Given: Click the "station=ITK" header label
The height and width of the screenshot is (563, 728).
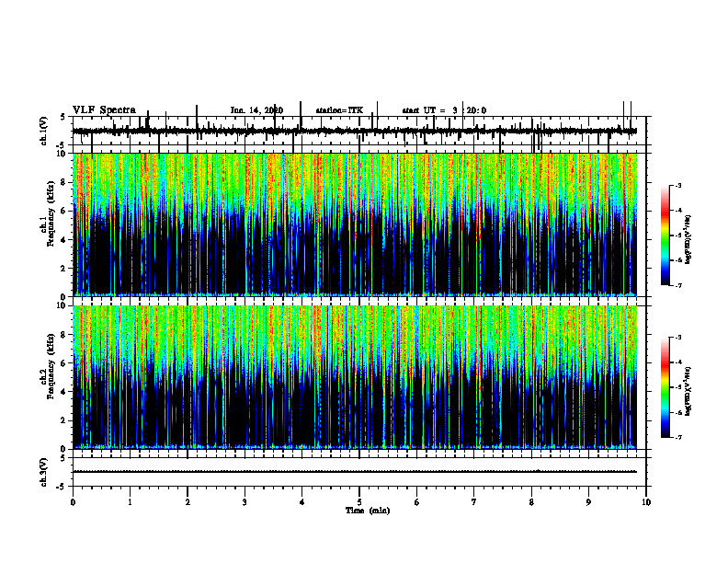Looking at the screenshot, I should (x=339, y=110).
